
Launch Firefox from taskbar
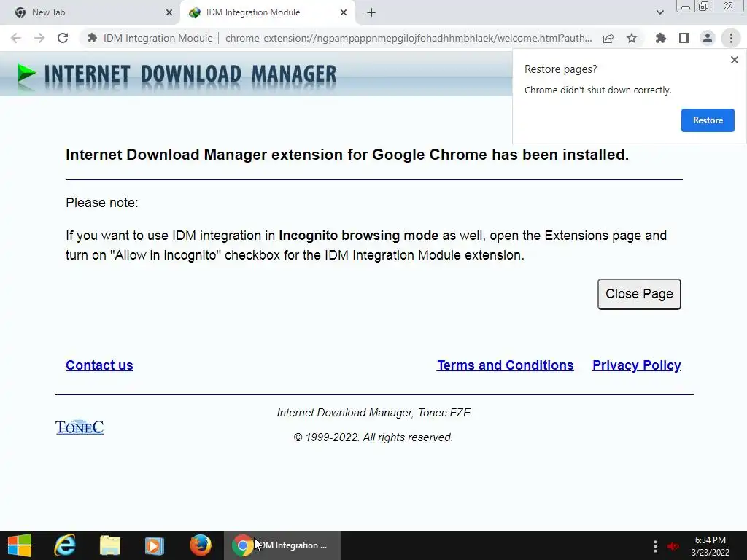pyautogui.click(x=200, y=545)
